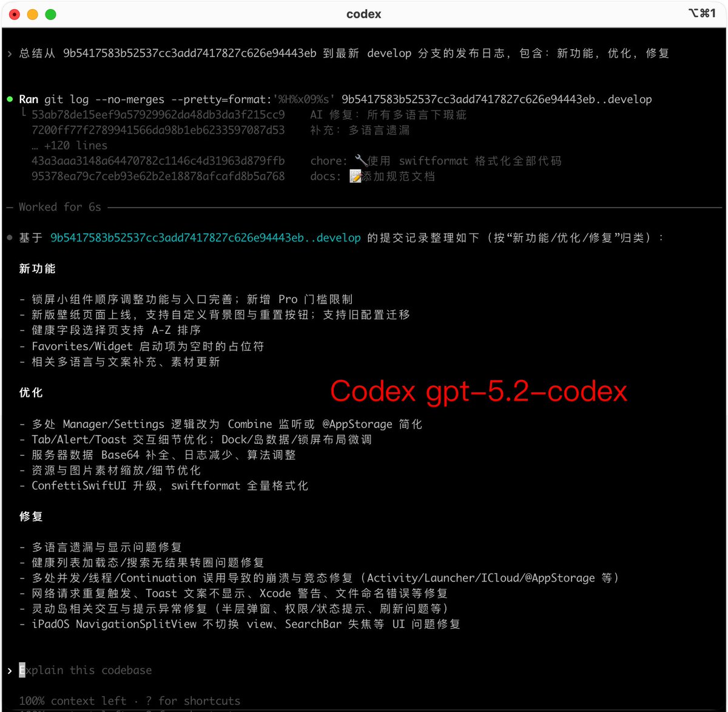Click the ⌥⌘1 shortcut indicator in title bar
Screen dimensions: 728x712
[702, 13]
